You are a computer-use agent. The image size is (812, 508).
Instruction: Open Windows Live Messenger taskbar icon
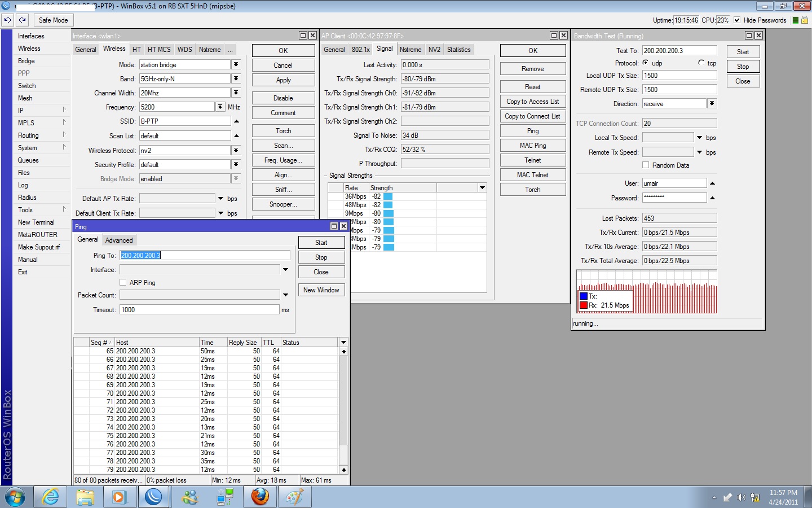[190, 497]
